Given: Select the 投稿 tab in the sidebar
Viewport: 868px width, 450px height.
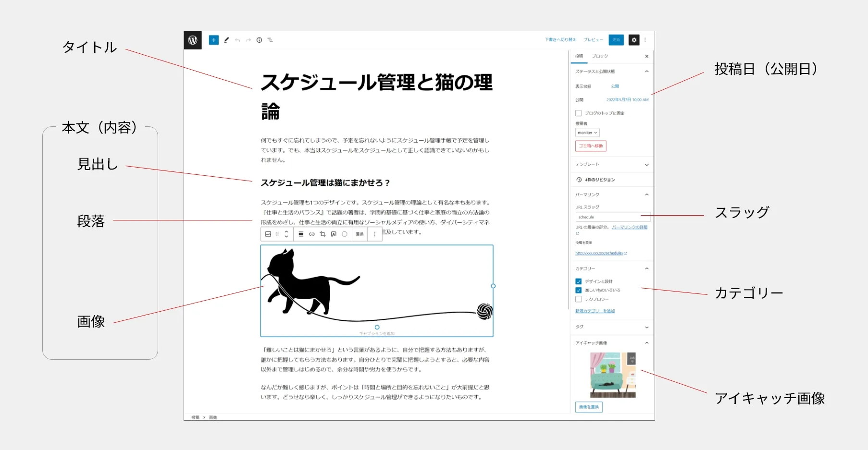Looking at the screenshot, I should (580, 56).
